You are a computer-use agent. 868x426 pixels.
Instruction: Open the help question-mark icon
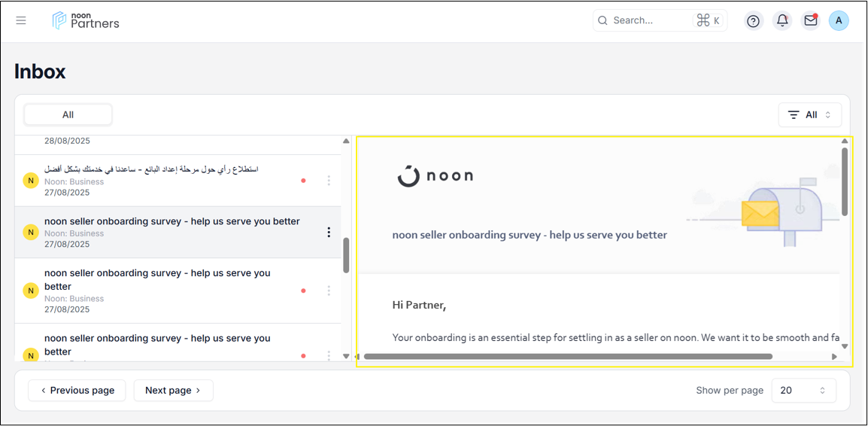point(753,21)
